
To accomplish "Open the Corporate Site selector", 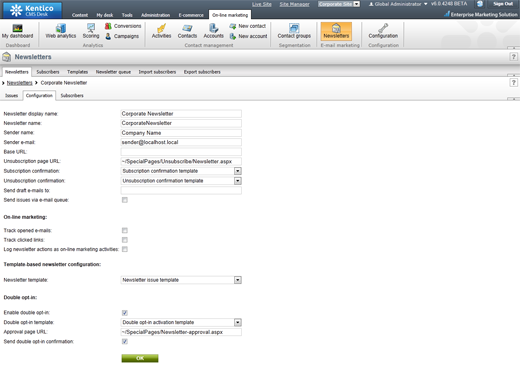I will coord(339,4).
